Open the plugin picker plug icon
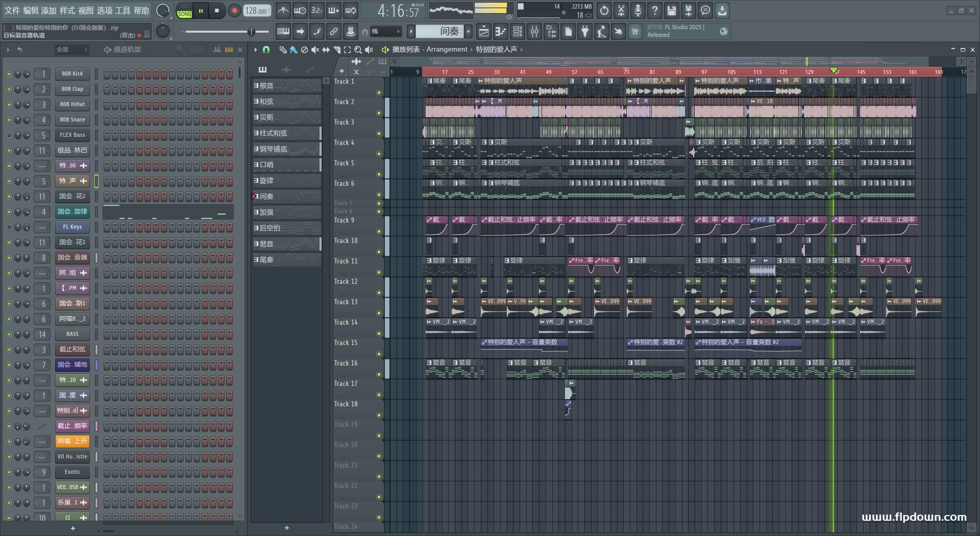 (x=585, y=32)
